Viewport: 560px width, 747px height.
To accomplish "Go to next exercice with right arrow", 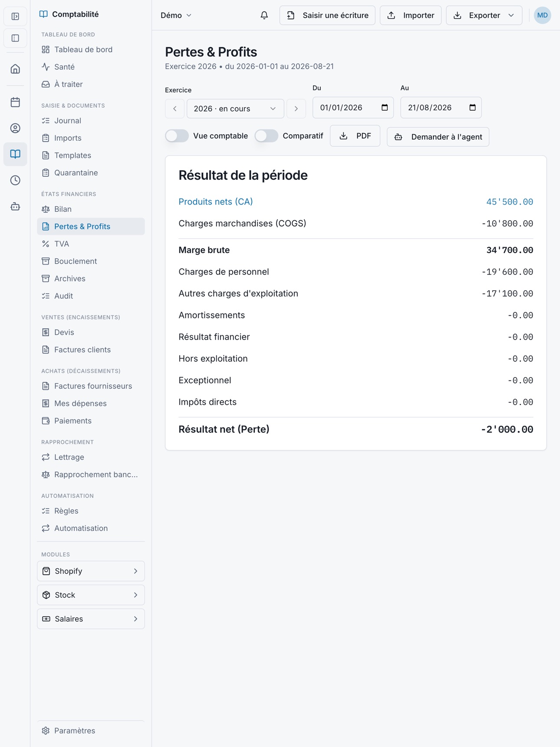I will point(296,109).
